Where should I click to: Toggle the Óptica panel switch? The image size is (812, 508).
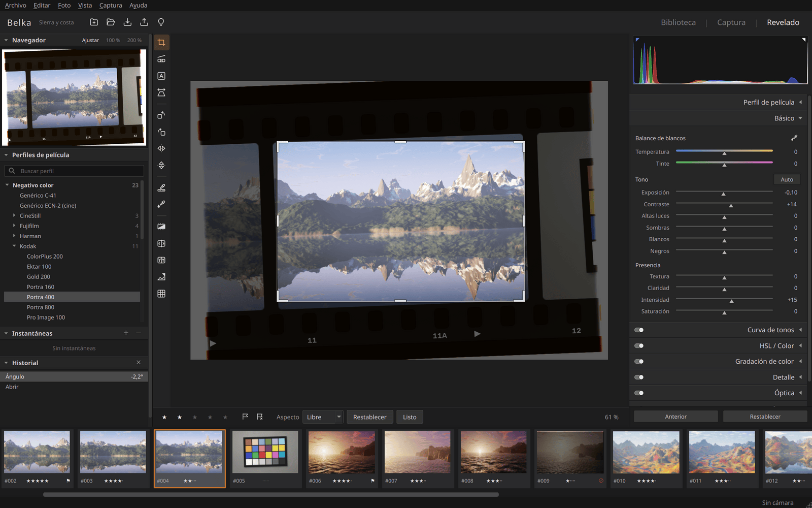pyautogui.click(x=639, y=393)
